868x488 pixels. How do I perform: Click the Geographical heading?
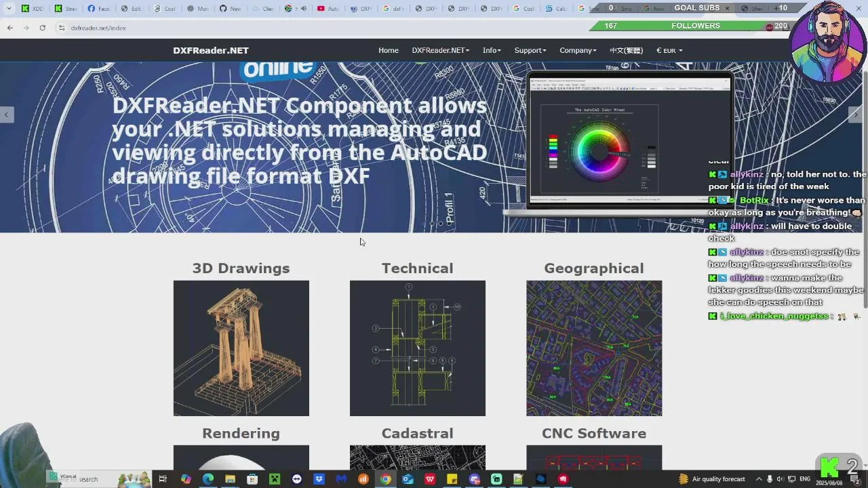tap(594, 268)
